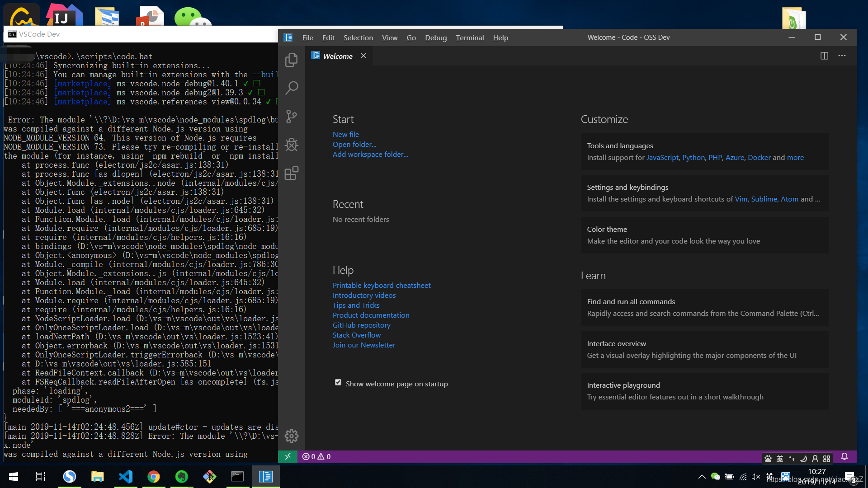Open the Extensions panel icon
The image size is (868, 488).
(292, 173)
